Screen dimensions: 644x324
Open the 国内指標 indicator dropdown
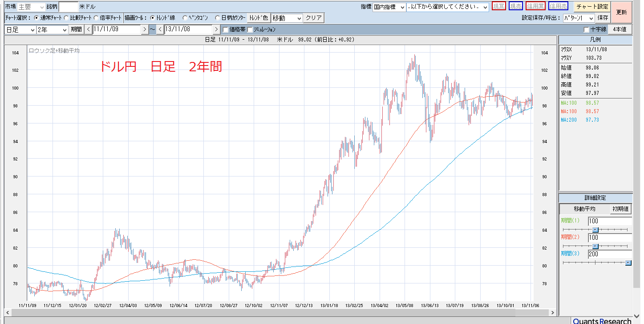coord(389,7)
